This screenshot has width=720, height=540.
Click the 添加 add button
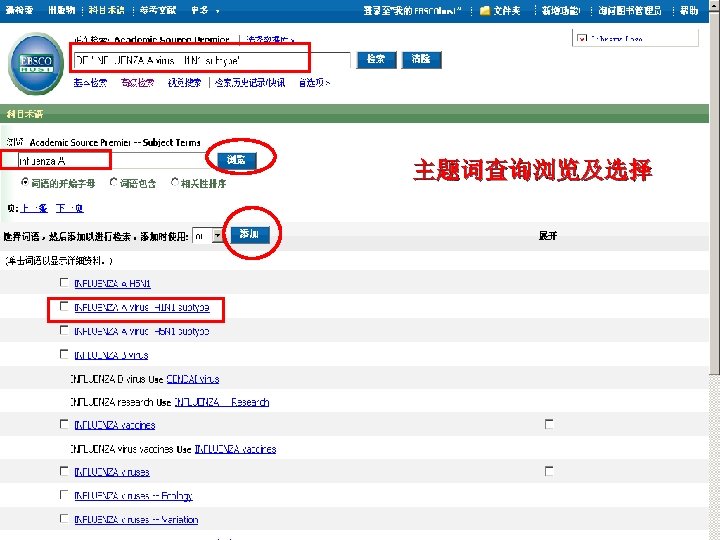[249, 234]
